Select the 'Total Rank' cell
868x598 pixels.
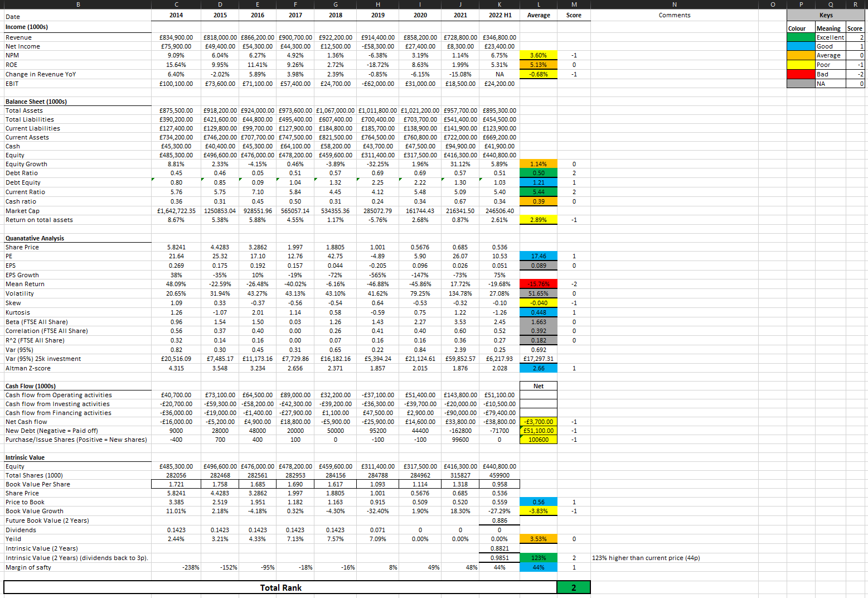(x=280, y=587)
